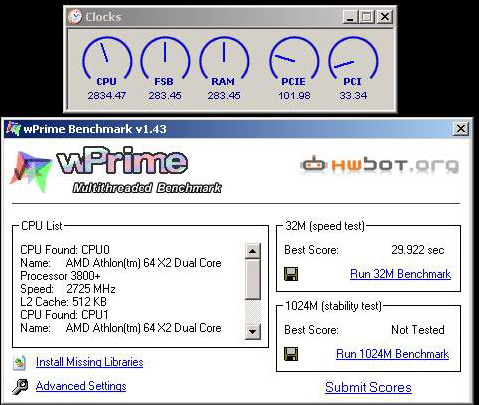Click the 33.34 PCI clock value

[x=353, y=96]
